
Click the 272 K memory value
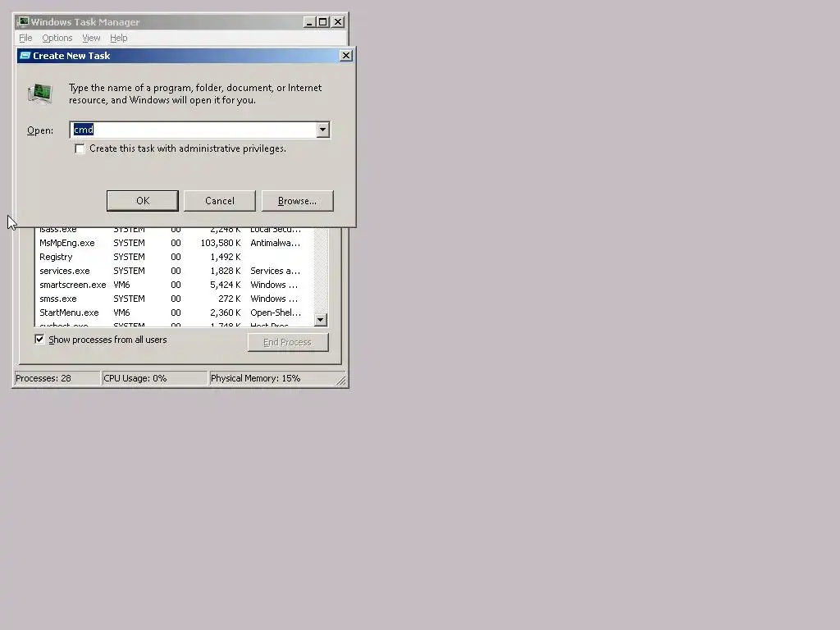[230, 299]
